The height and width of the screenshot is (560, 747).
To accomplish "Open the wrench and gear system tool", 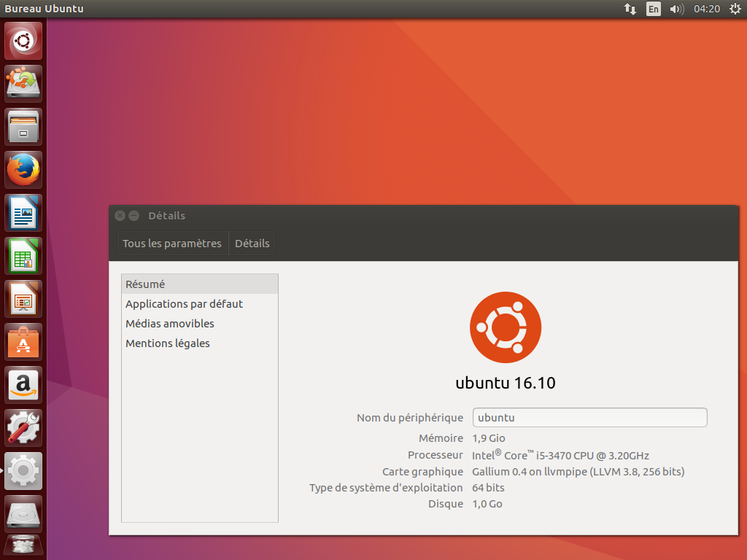I will 23,428.
